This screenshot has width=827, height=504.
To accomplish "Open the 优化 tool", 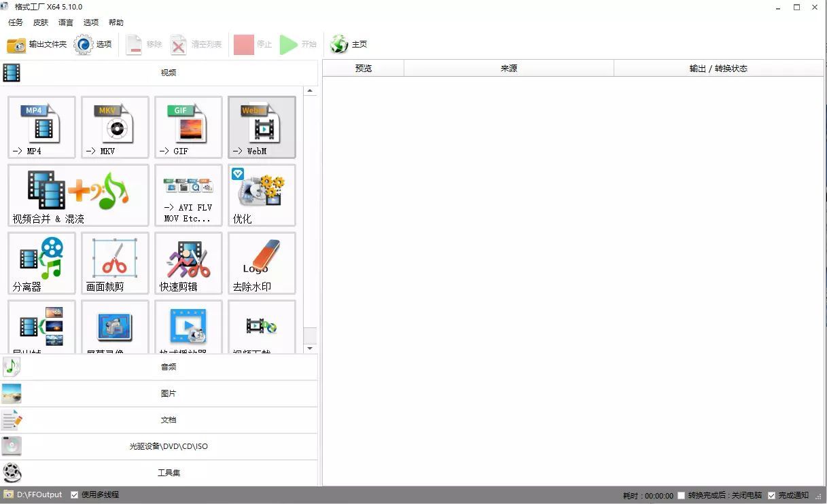I will point(262,195).
